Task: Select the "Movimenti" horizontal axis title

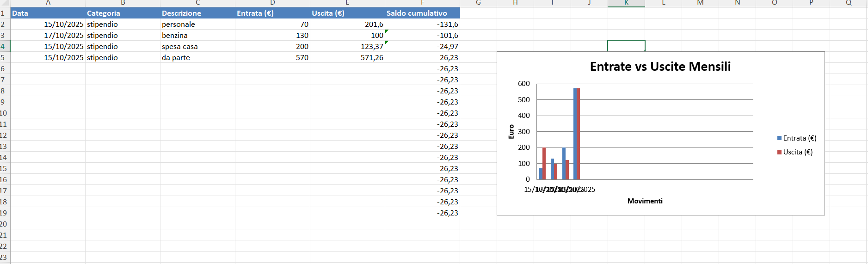Action: click(x=645, y=201)
